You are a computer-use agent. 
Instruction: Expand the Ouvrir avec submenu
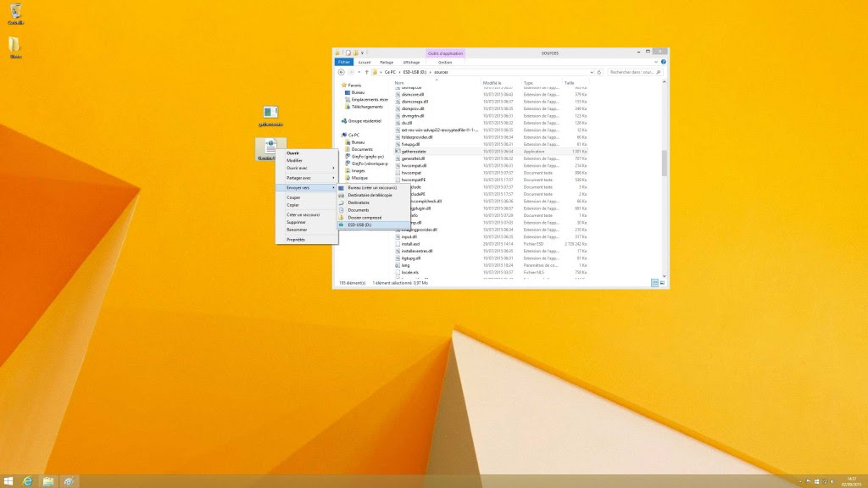333,169
